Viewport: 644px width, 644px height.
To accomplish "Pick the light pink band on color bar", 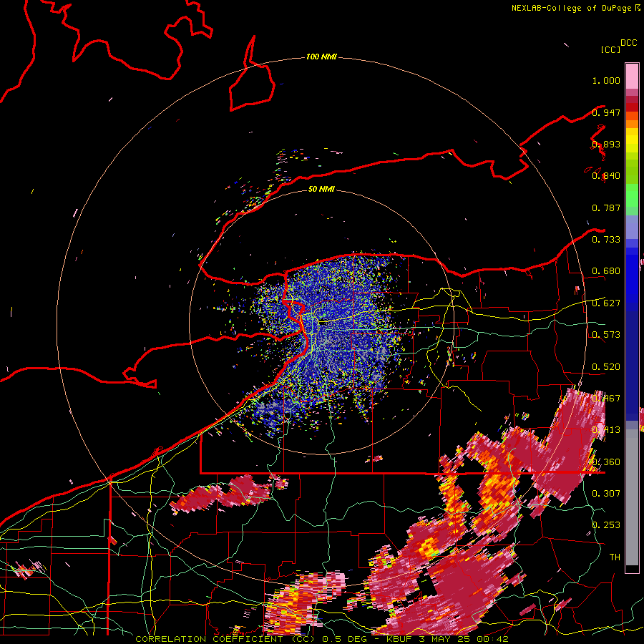I will [632, 76].
